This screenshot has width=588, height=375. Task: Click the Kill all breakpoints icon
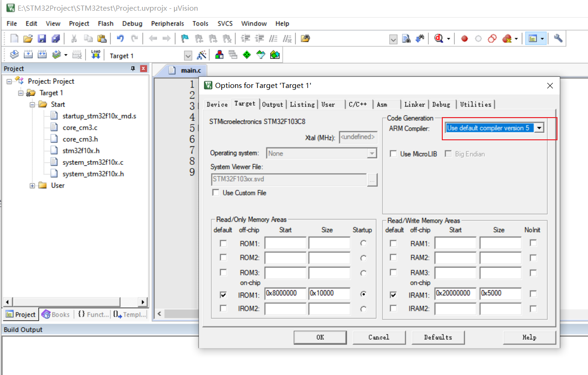pyautogui.click(x=507, y=39)
